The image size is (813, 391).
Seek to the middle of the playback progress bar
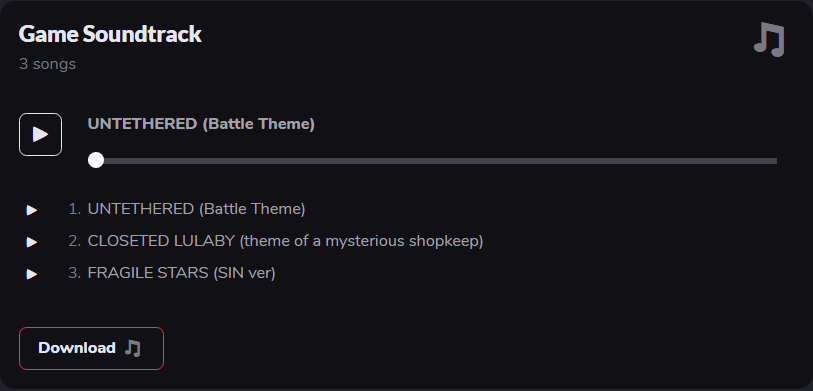click(432, 161)
